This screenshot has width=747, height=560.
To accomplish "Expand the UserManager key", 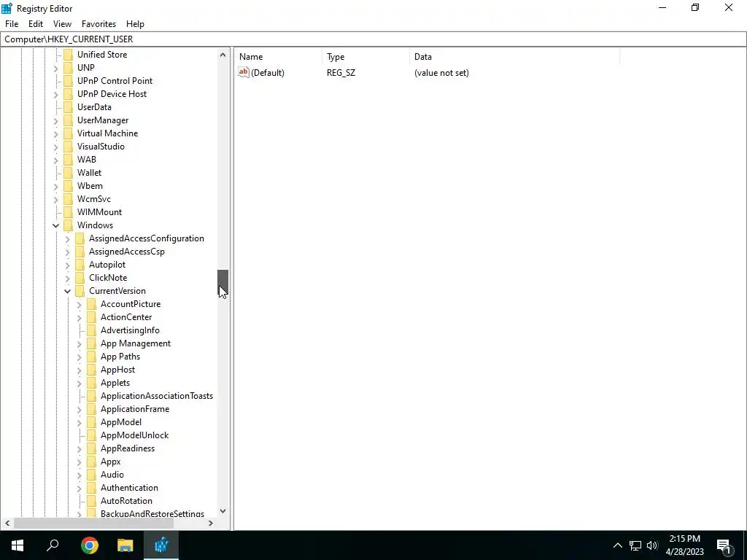I will click(55, 120).
